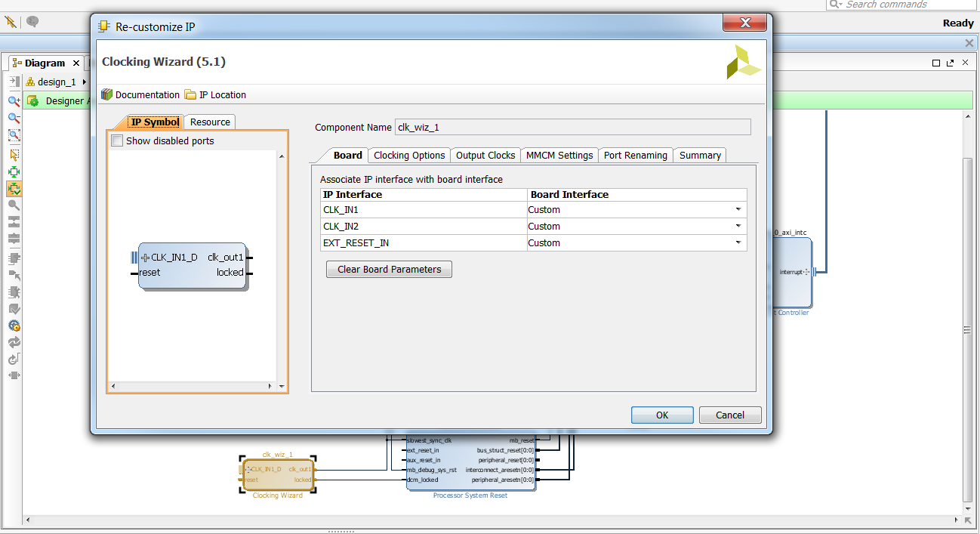Click the Designer Assistance green gear icon

pyautogui.click(x=32, y=100)
